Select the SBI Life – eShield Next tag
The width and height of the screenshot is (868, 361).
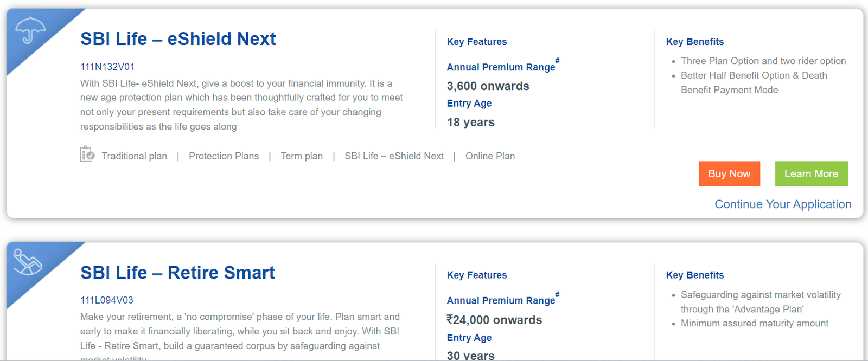click(x=394, y=156)
